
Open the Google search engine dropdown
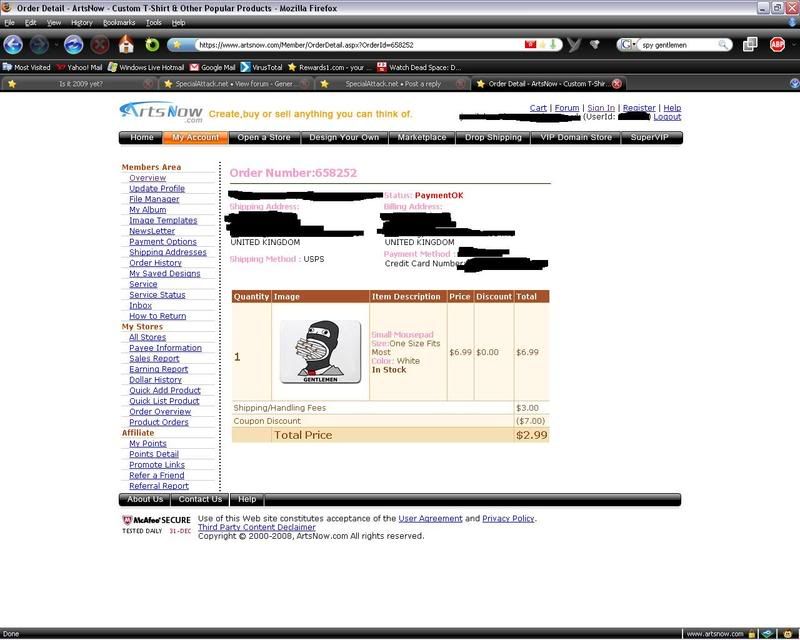point(627,44)
